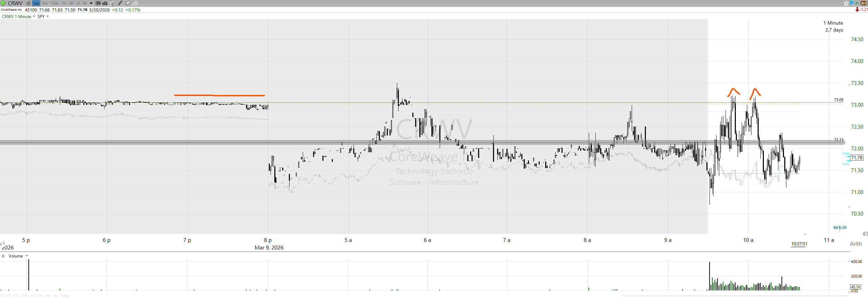The width and height of the screenshot is (868, 298).
Task: Toggle the Arith price scale mode
Action: [856, 244]
